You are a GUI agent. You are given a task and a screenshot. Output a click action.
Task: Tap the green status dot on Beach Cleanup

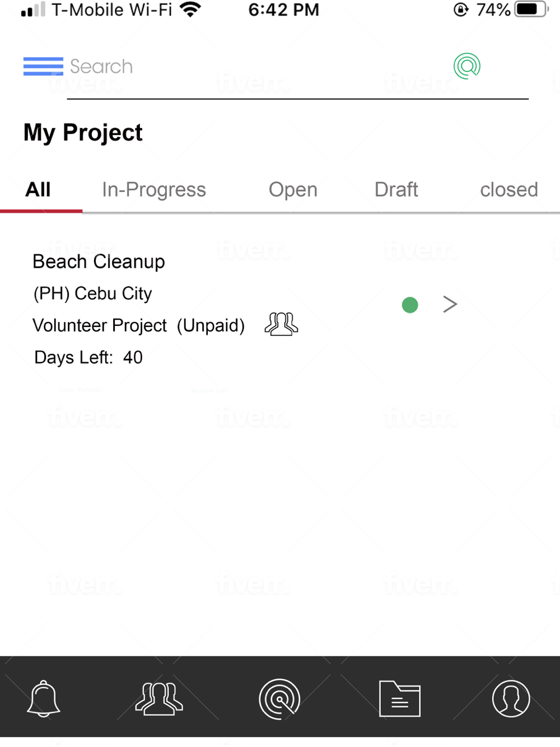tap(410, 305)
